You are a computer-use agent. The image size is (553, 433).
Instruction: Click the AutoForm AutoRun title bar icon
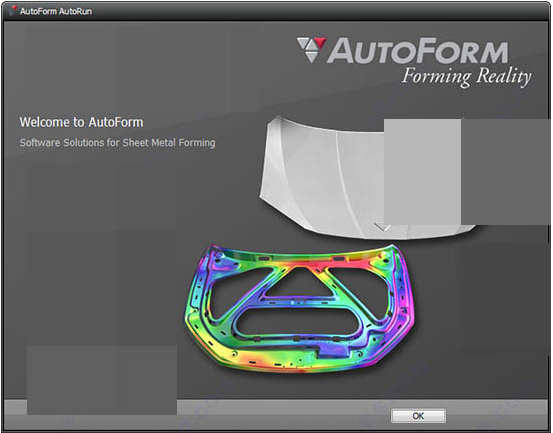tap(13, 11)
